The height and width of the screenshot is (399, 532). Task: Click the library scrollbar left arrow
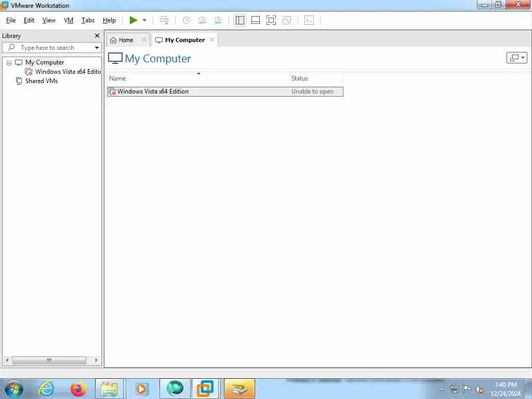[x=7, y=360]
